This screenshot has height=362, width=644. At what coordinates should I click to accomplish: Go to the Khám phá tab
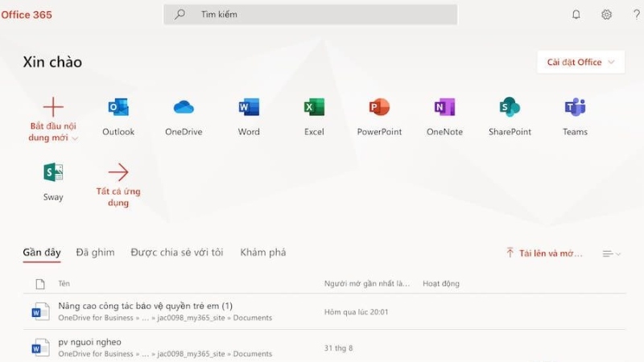(262, 253)
